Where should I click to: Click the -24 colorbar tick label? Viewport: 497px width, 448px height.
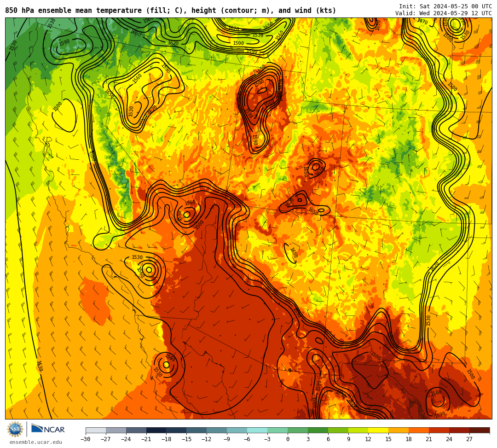pyautogui.click(x=126, y=439)
